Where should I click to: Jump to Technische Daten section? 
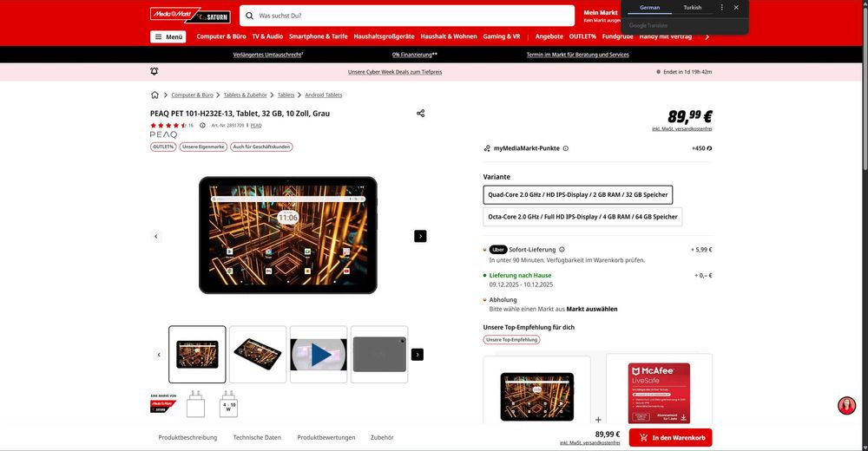(257, 438)
